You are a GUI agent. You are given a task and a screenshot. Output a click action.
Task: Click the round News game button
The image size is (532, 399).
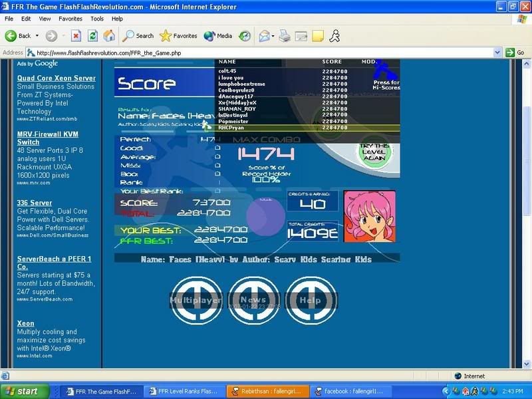tap(253, 301)
